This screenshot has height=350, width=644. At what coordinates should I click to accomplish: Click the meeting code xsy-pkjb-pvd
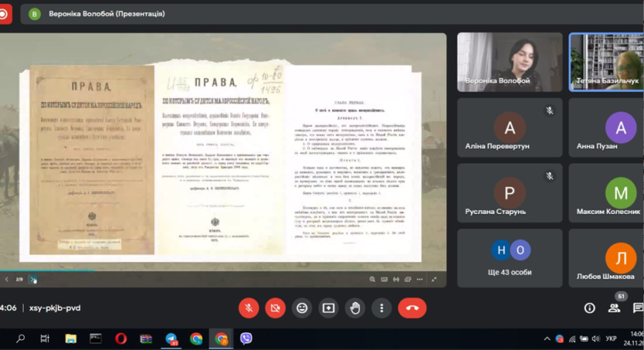click(x=54, y=308)
